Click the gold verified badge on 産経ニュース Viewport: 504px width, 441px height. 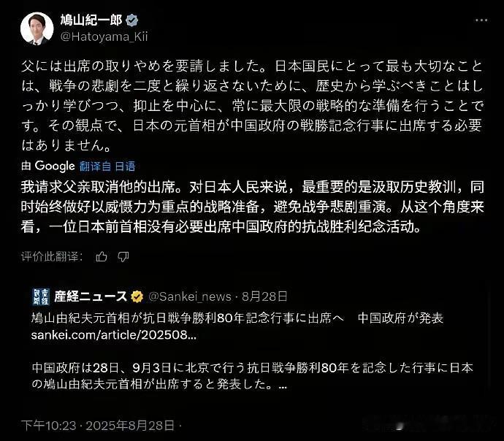click(x=137, y=296)
